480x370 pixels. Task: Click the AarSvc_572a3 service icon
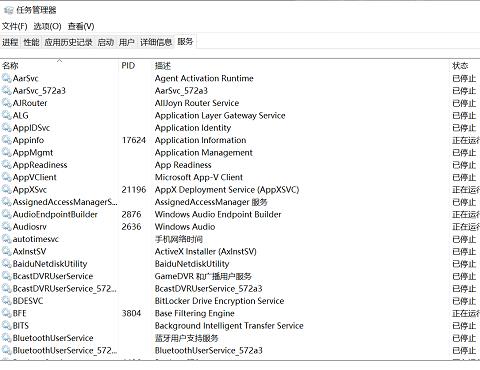coord(6,91)
